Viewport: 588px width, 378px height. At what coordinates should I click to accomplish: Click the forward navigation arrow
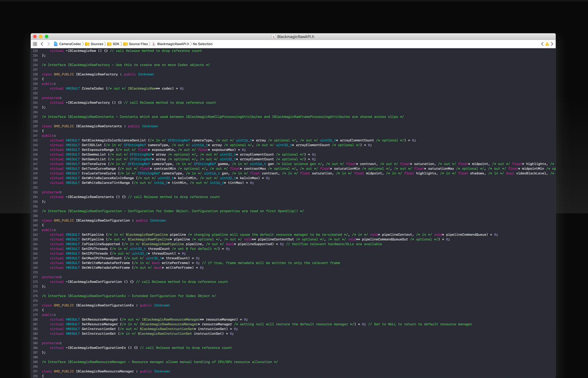point(49,44)
